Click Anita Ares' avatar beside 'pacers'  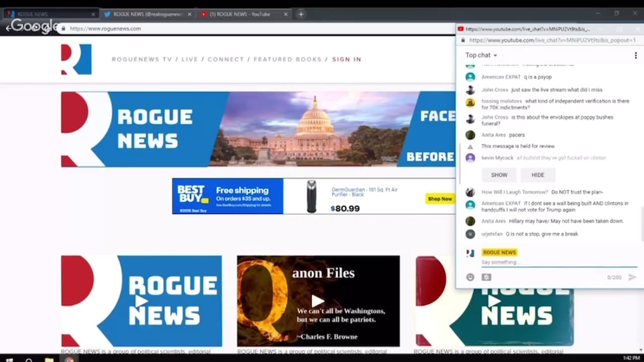tap(470, 135)
